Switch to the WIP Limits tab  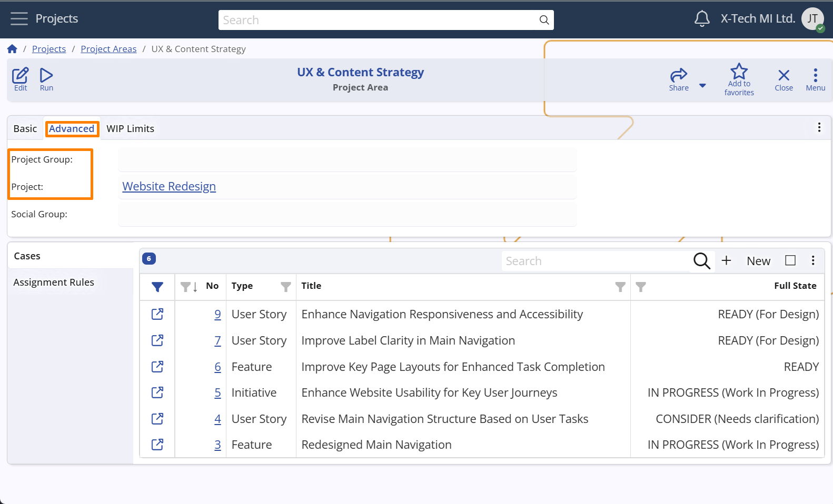pos(130,129)
